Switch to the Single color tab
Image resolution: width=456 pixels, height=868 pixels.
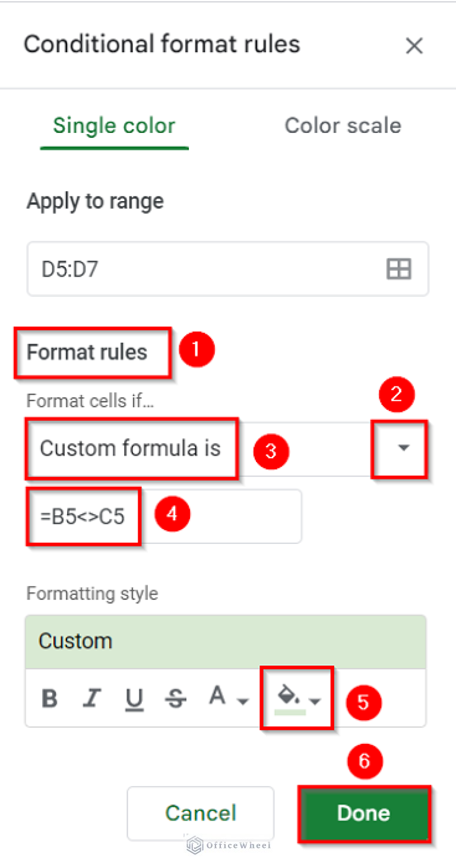click(x=114, y=125)
